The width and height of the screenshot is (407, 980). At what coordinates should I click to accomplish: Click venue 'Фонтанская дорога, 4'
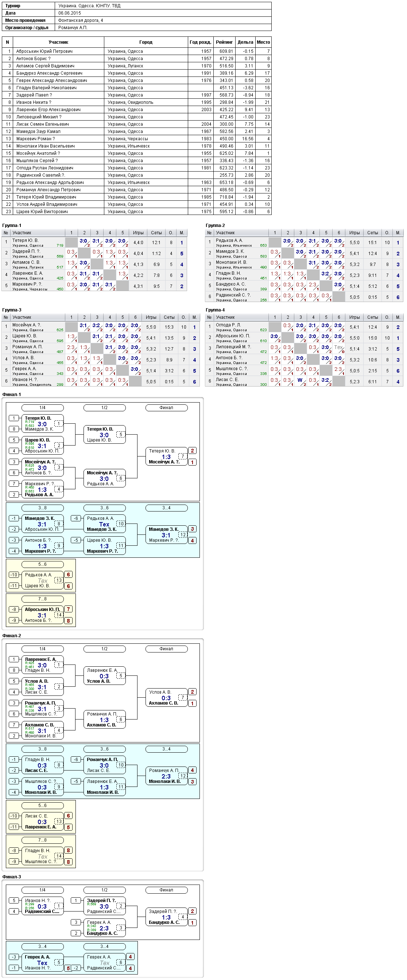[81, 20]
